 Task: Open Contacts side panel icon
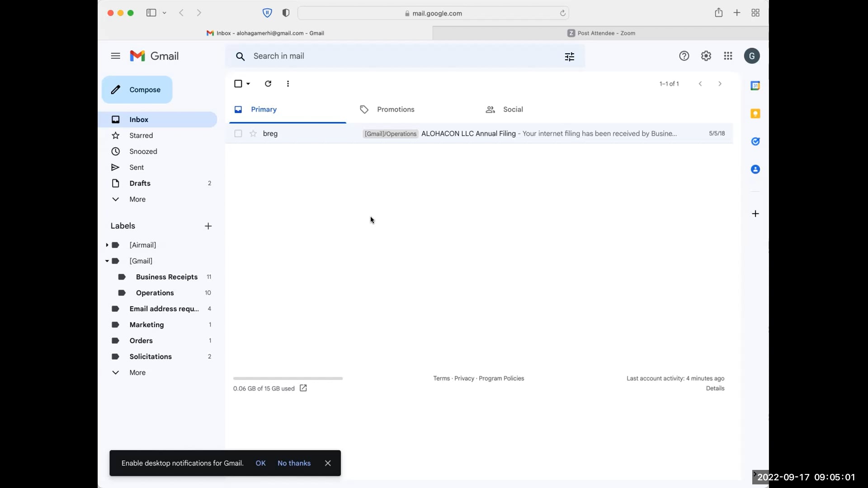[x=755, y=169]
